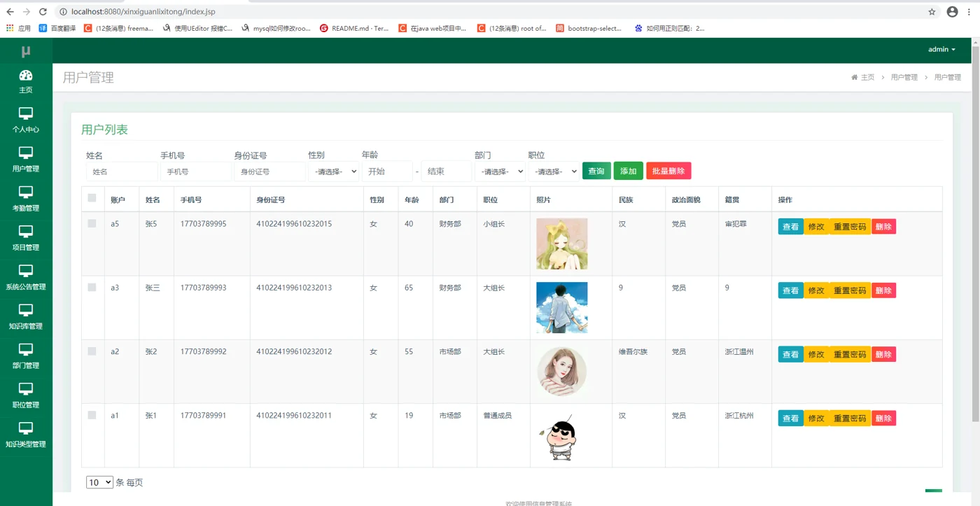The width and height of the screenshot is (980, 506).
Task: Click the green 添加 button
Action: [629, 171]
